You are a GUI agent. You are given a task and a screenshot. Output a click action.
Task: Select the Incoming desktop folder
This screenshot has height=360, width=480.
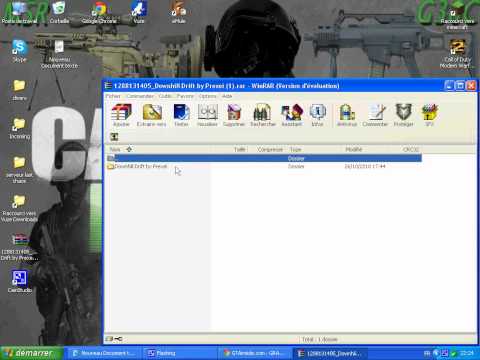19,128
